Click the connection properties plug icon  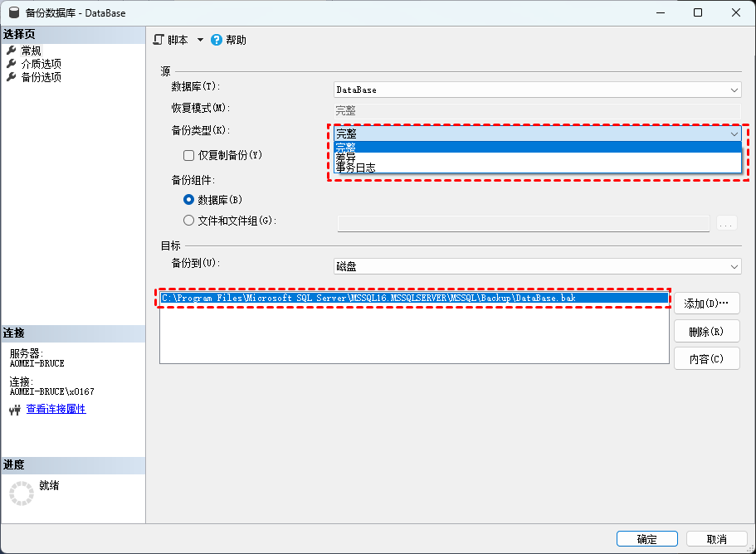pyautogui.click(x=15, y=410)
